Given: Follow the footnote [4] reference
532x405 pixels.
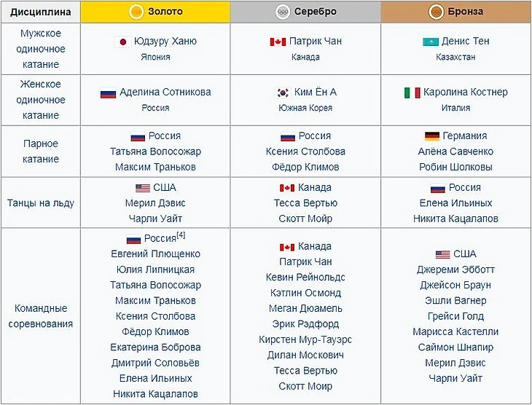Looking at the screenshot, I should (181, 235).
